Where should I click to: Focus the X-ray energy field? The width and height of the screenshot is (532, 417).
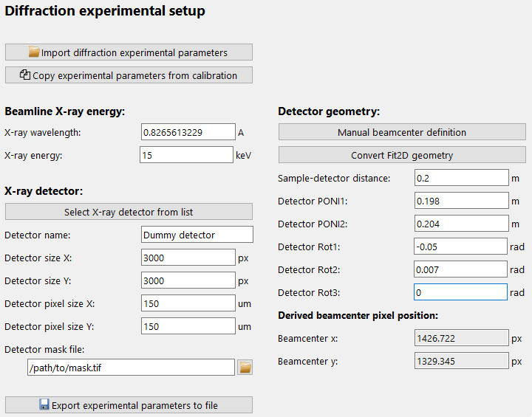[x=186, y=155]
